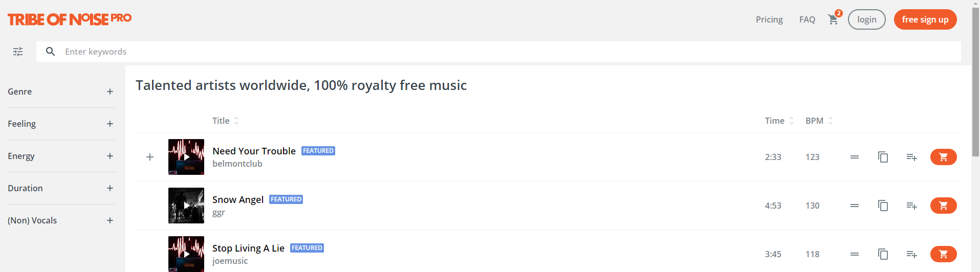
Task: Show similar tracks for Need Your Trouble
Action: (855, 157)
